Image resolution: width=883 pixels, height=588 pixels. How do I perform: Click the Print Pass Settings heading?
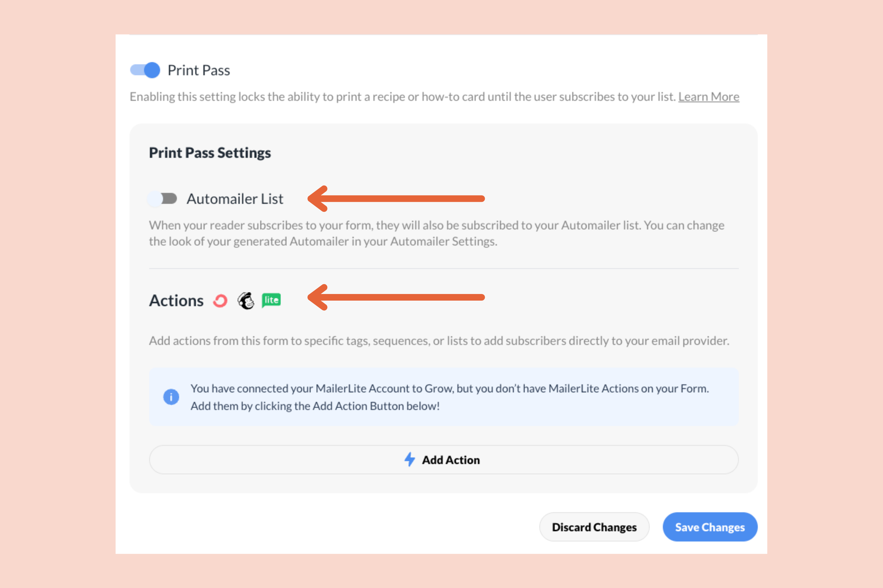(210, 152)
